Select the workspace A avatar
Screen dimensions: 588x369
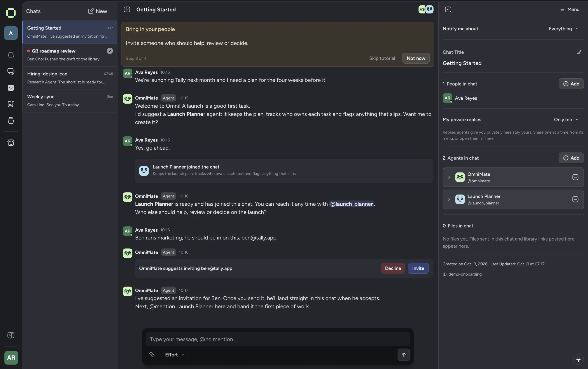[x=11, y=33]
